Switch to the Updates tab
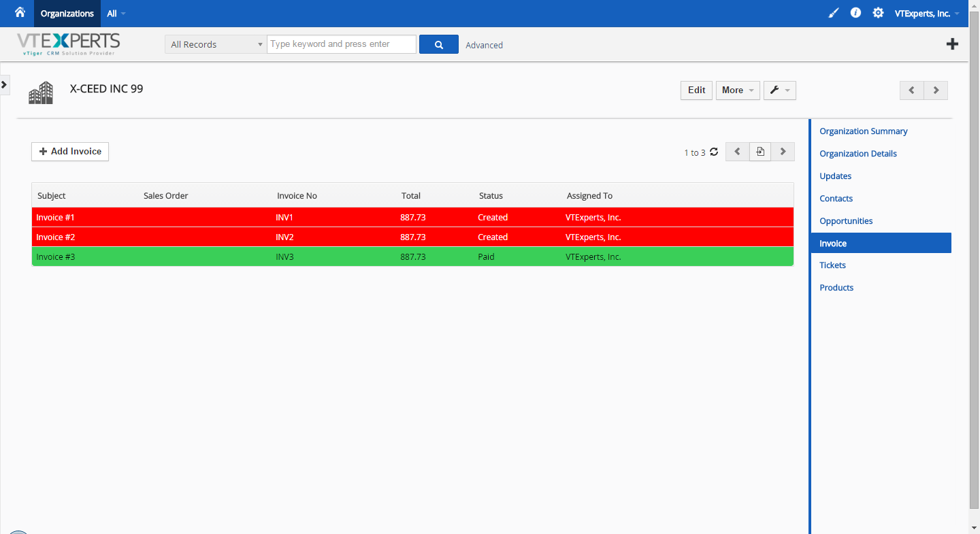 coord(836,176)
